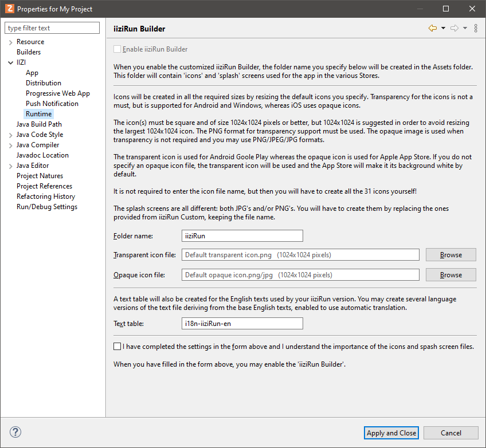Click the 'Text table:' label
This screenshot has height=448, width=486.
(128, 324)
